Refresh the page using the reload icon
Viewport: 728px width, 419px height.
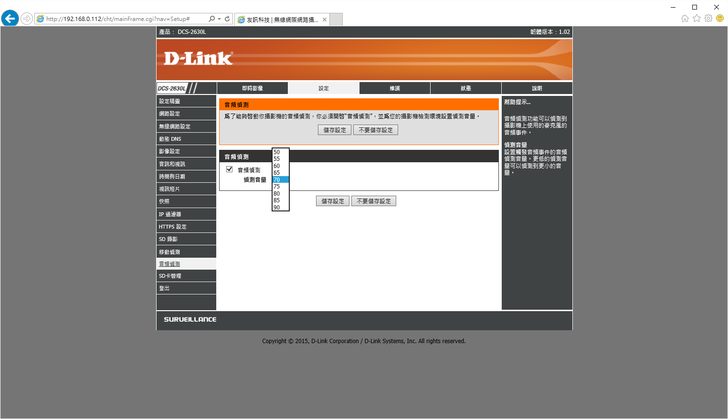[227, 19]
